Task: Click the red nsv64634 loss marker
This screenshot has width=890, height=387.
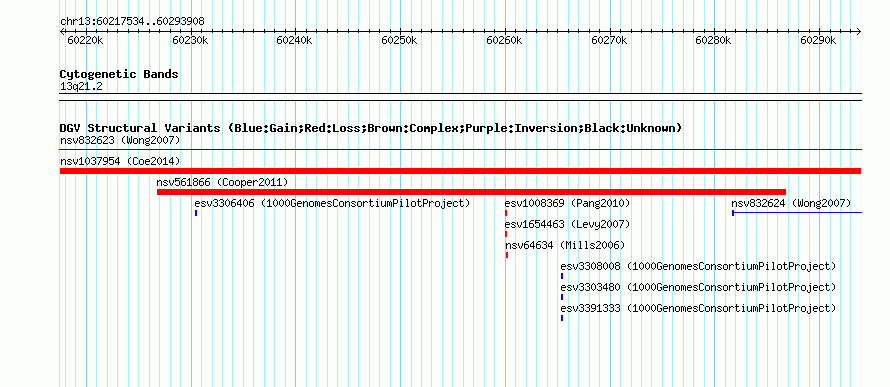Action: point(507,255)
